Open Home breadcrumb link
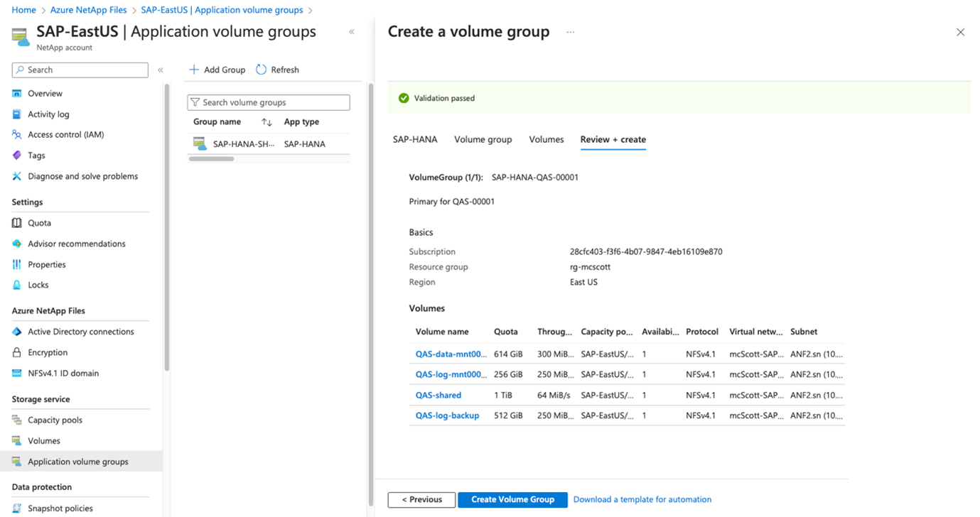 [x=24, y=10]
